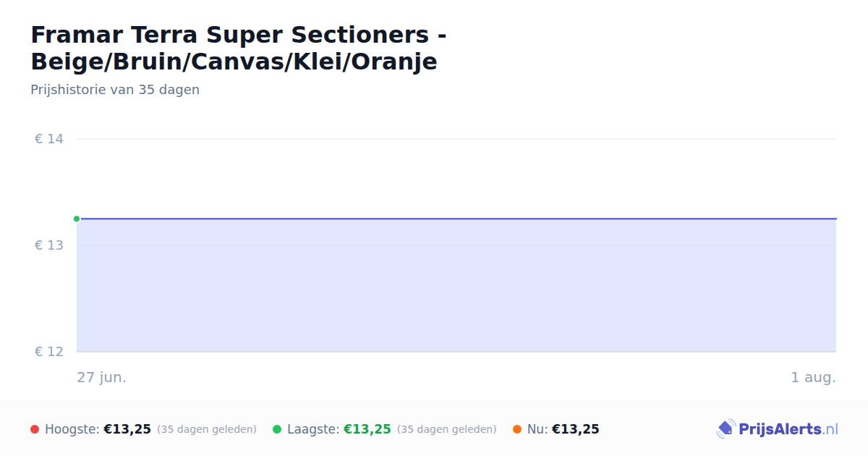
Task: Click the orange Nu legend dot
Action: tap(517, 429)
